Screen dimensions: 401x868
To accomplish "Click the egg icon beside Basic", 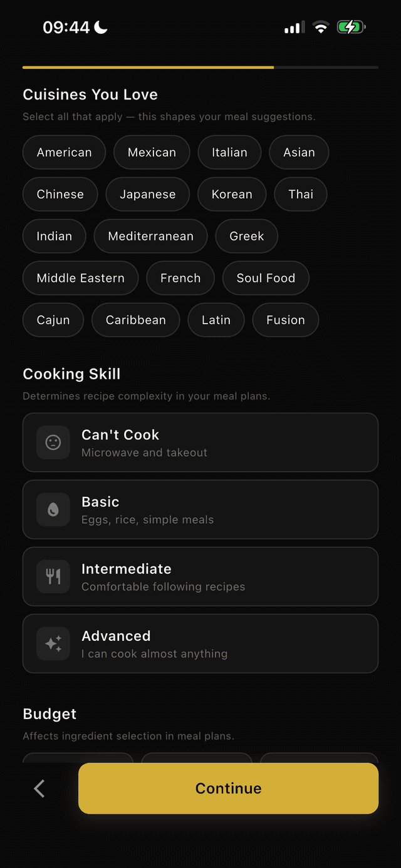I will tap(53, 509).
